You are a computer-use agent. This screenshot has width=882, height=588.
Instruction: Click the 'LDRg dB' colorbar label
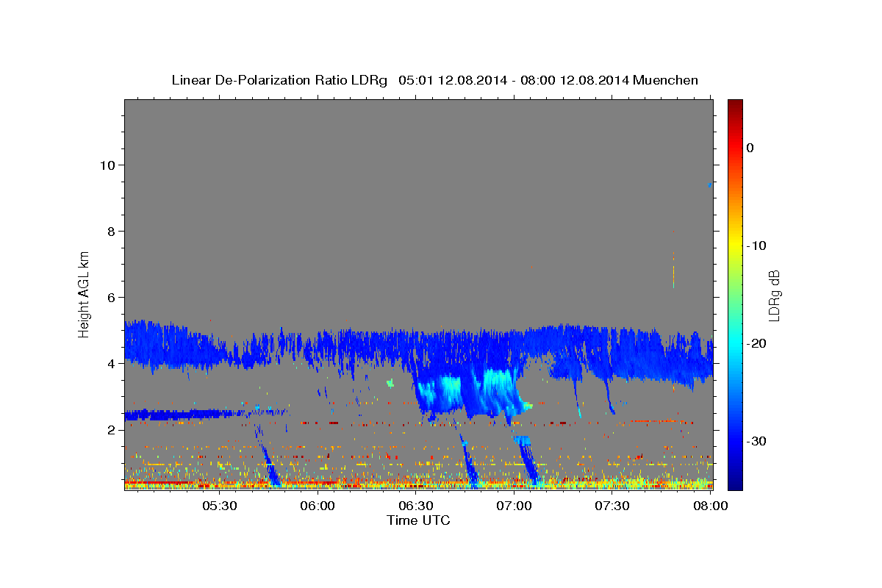click(774, 296)
